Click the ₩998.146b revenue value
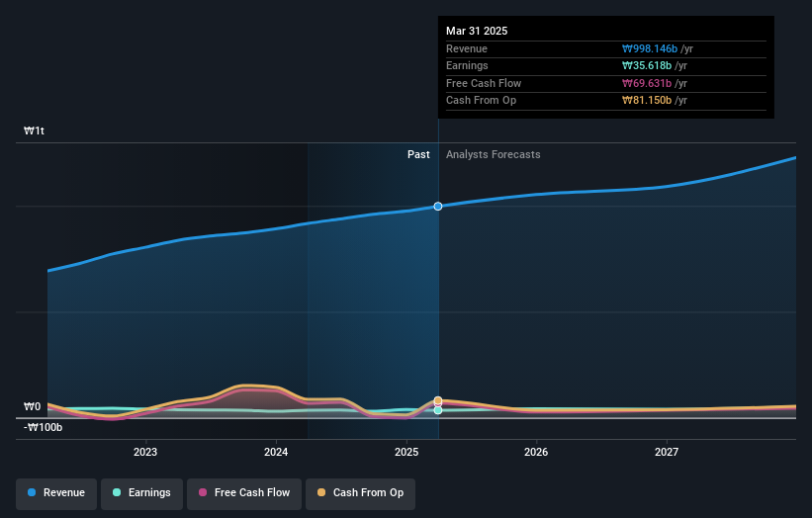Image resolution: width=812 pixels, height=518 pixels. [x=650, y=49]
